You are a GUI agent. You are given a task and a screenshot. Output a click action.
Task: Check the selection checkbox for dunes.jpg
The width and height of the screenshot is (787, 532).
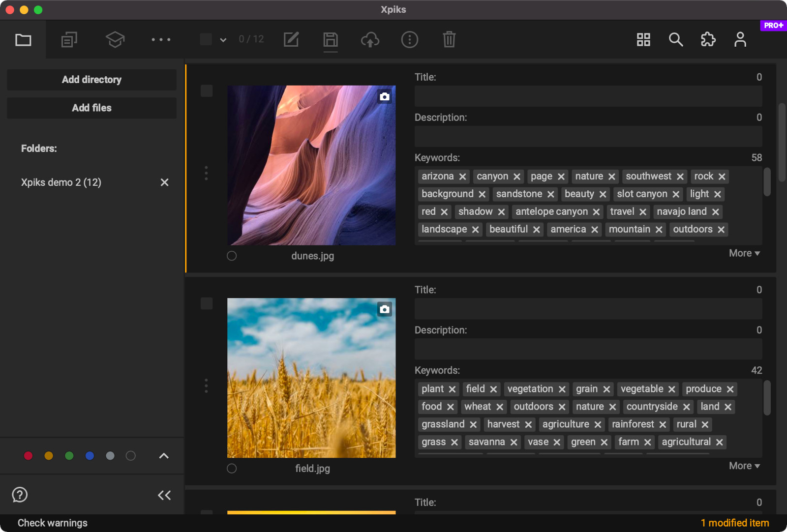pos(206,90)
